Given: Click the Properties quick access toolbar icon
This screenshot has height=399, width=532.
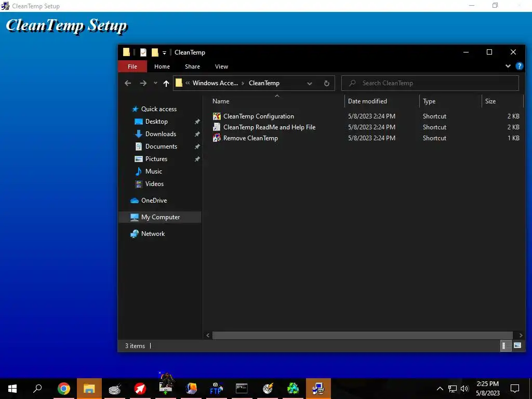Looking at the screenshot, I should [x=143, y=52].
